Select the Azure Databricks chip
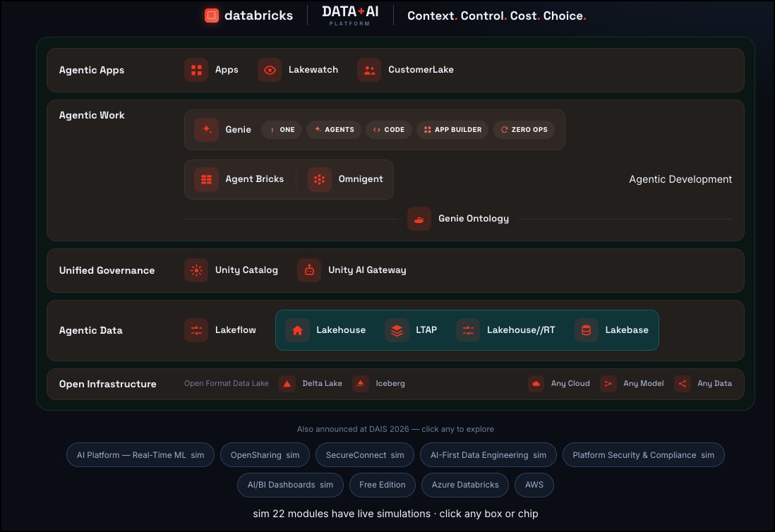This screenshot has height=532, width=775. coord(465,485)
